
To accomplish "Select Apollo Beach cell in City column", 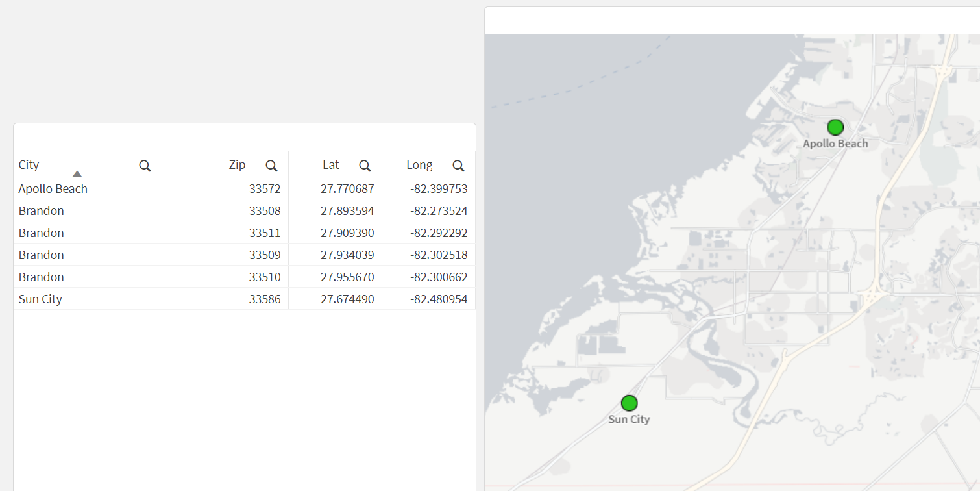I will pyautogui.click(x=53, y=189).
